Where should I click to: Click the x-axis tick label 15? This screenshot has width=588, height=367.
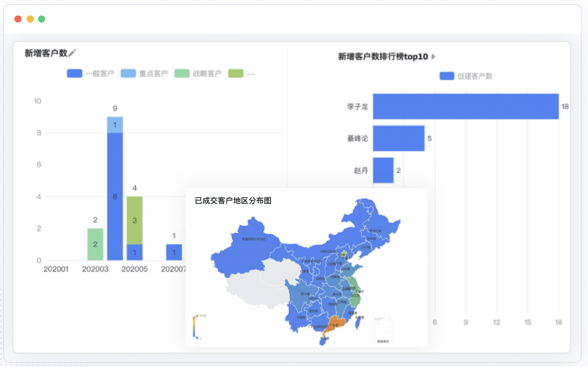coord(528,322)
